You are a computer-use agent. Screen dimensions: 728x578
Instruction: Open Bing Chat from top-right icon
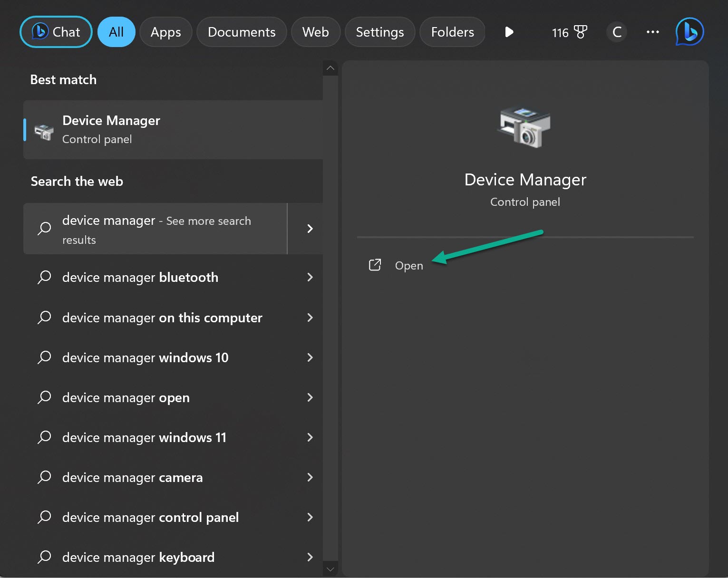tap(689, 32)
